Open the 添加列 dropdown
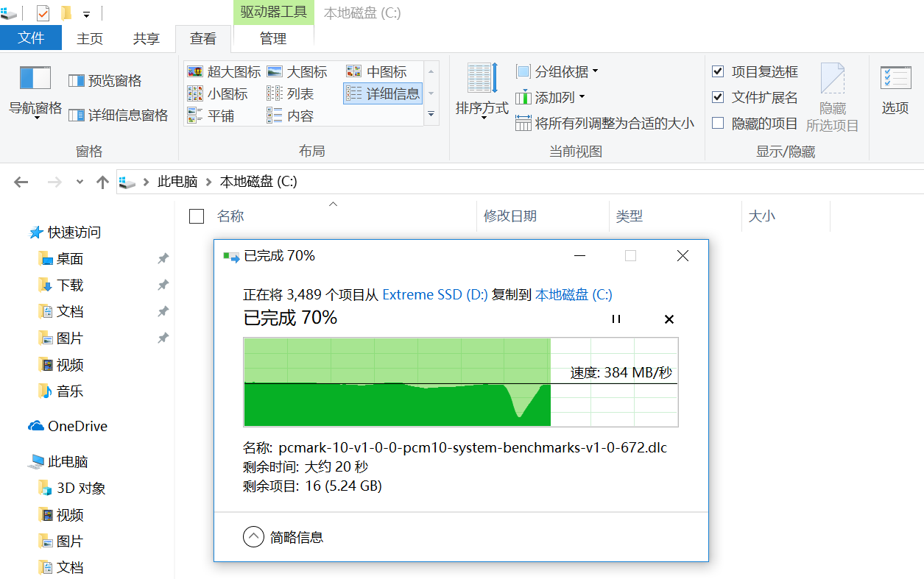This screenshot has width=924, height=579. (x=551, y=97)
